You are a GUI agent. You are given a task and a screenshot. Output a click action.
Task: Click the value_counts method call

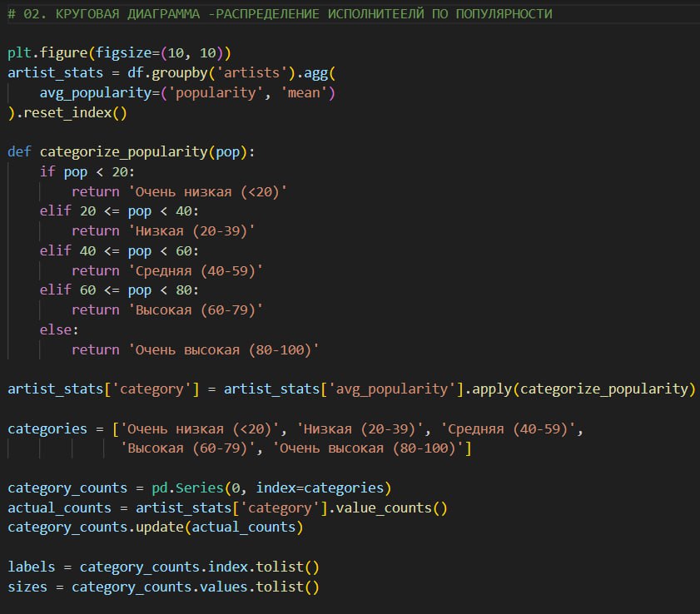click(x=402, y=508)
